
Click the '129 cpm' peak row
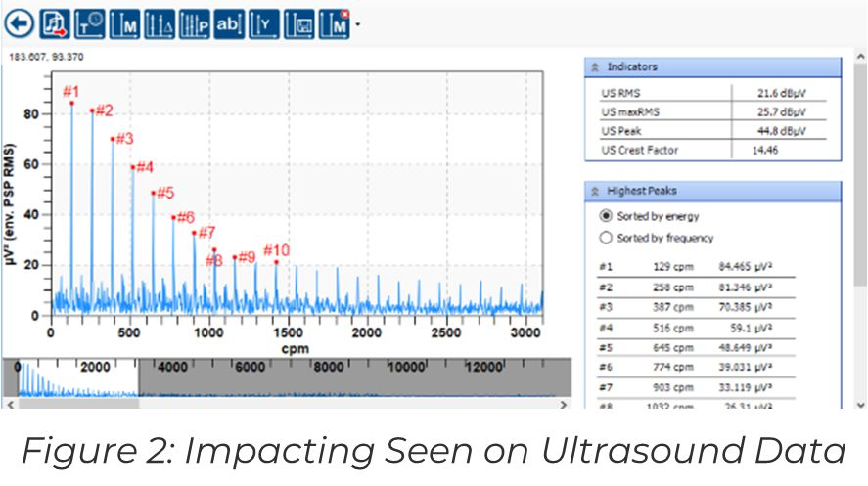click(697, 267)
